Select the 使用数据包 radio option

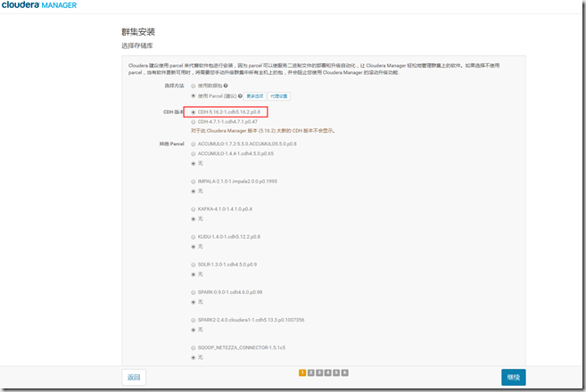tap(194, 86)
